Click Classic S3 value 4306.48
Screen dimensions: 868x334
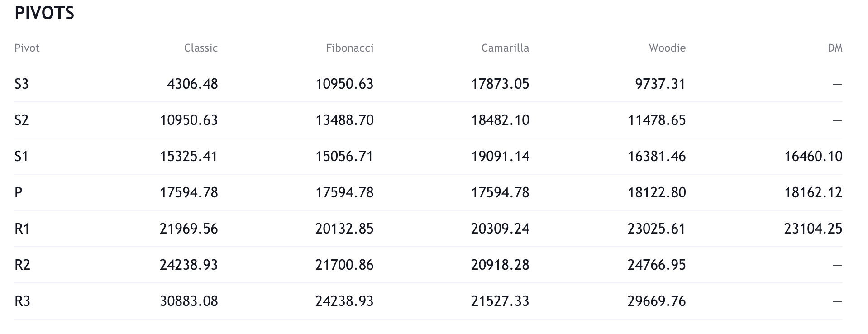click(x=192, y=84)
